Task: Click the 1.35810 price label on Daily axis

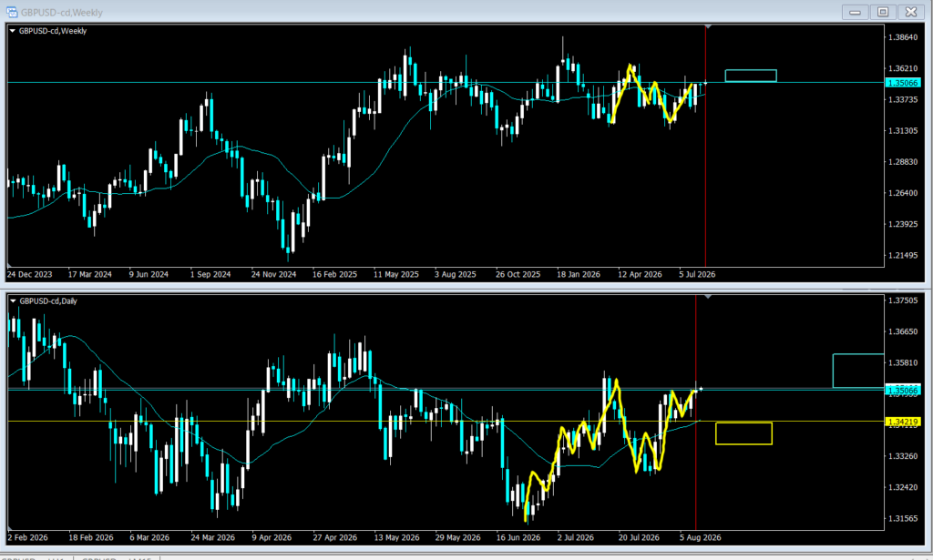Action: (903, 362)
